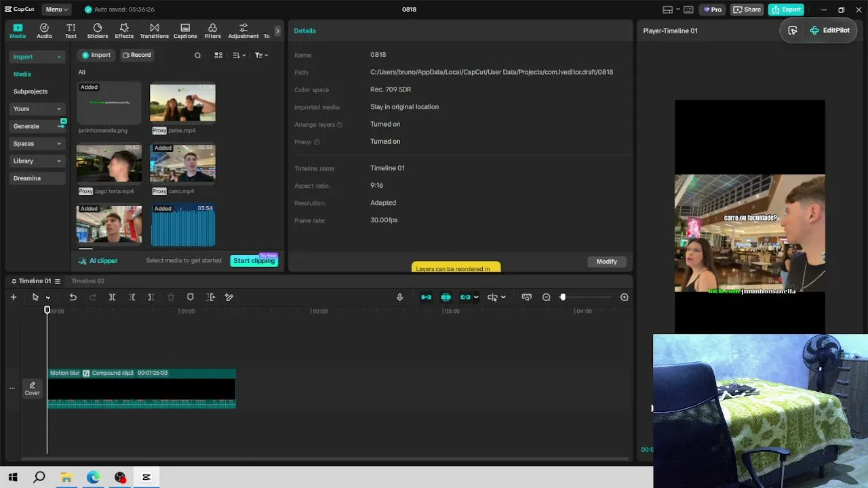Switch media grid view icon
868x488 pixels.
pyautogui.click(x=218, y=56)
